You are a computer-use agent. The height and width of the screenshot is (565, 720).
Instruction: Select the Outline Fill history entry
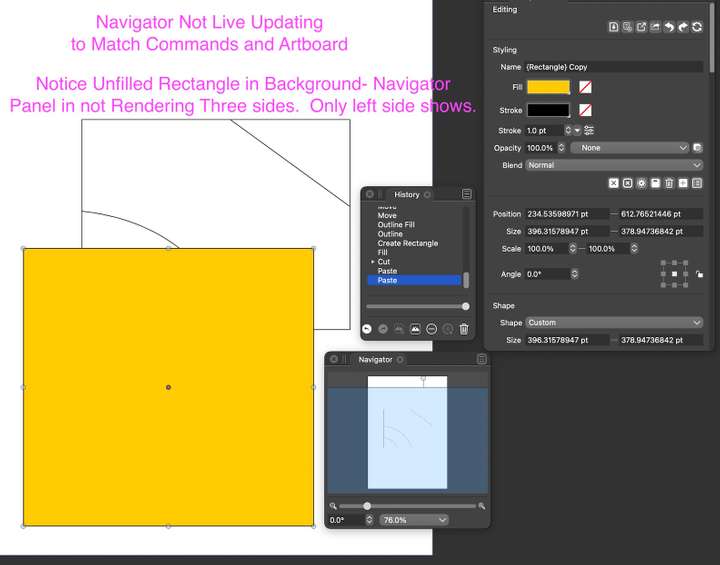(x=396, y=225)
